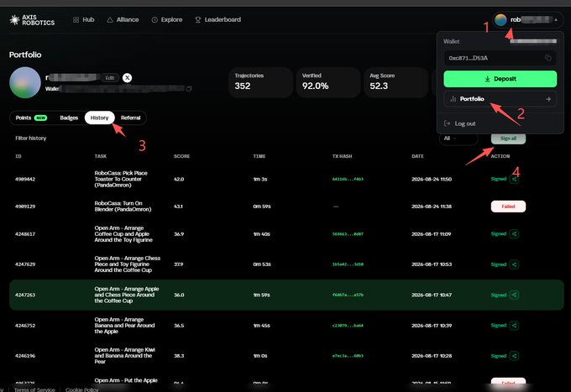
Task: Open the Referral tab
Action: pos(130,118)
